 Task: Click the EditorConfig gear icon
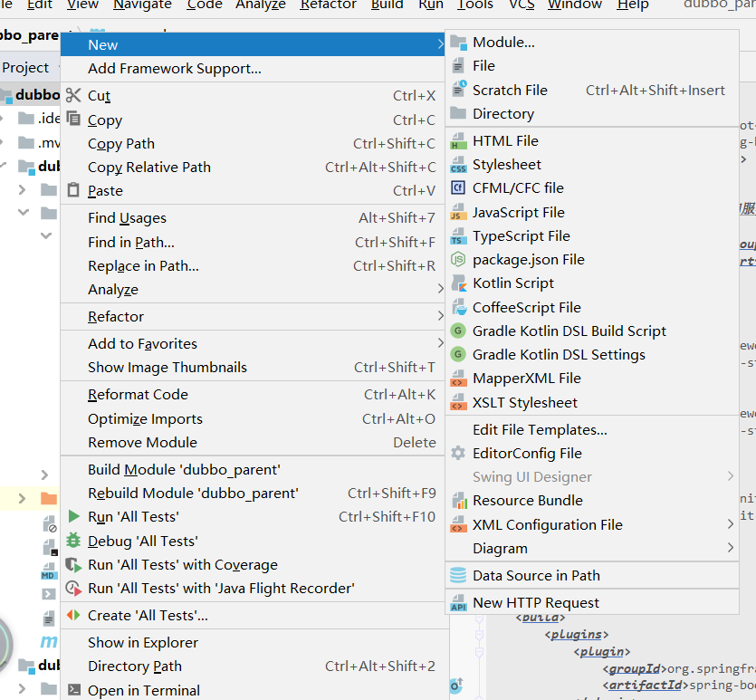point(458,453)
